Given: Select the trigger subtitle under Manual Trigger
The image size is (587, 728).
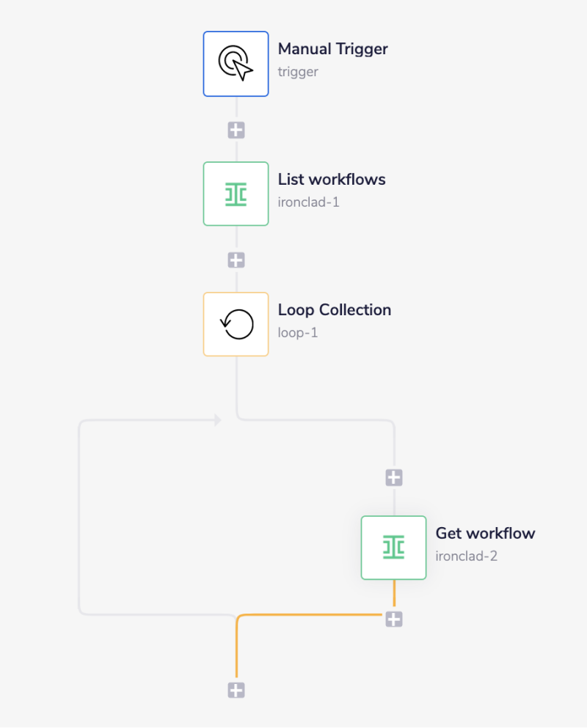Looking at the screenshot, I should (296, 71).
